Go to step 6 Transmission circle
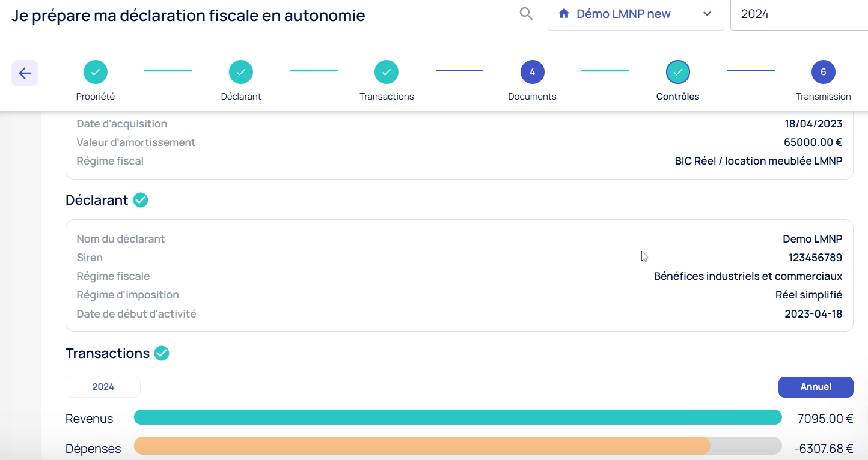Viewport: 868px width, 460px height. [x=823, y=72]
